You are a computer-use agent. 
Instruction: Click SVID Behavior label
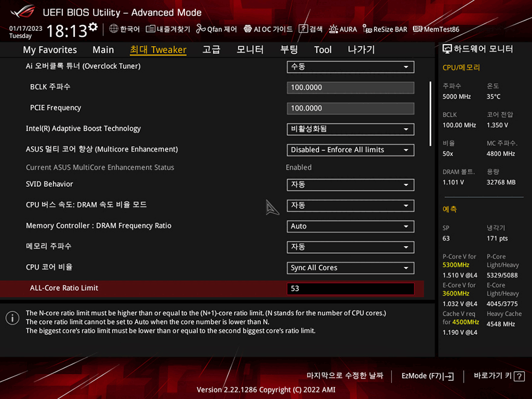coord(50,184)
